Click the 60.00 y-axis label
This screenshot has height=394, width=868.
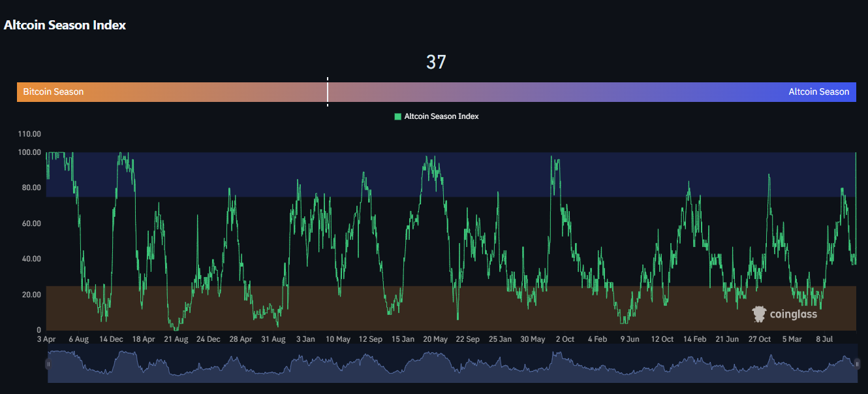[x=31, y=223]
